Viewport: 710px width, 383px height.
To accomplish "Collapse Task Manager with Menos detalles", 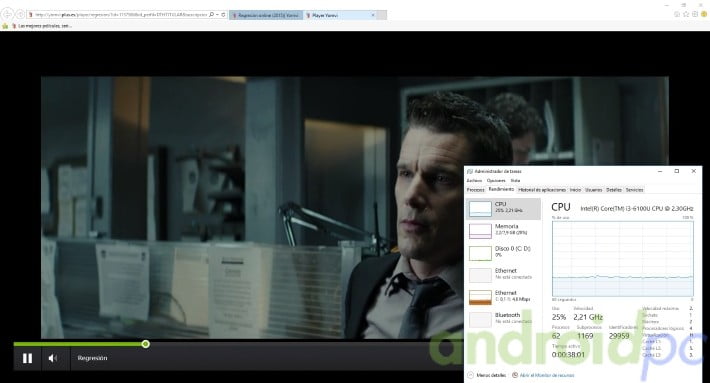I will (487, 375).
